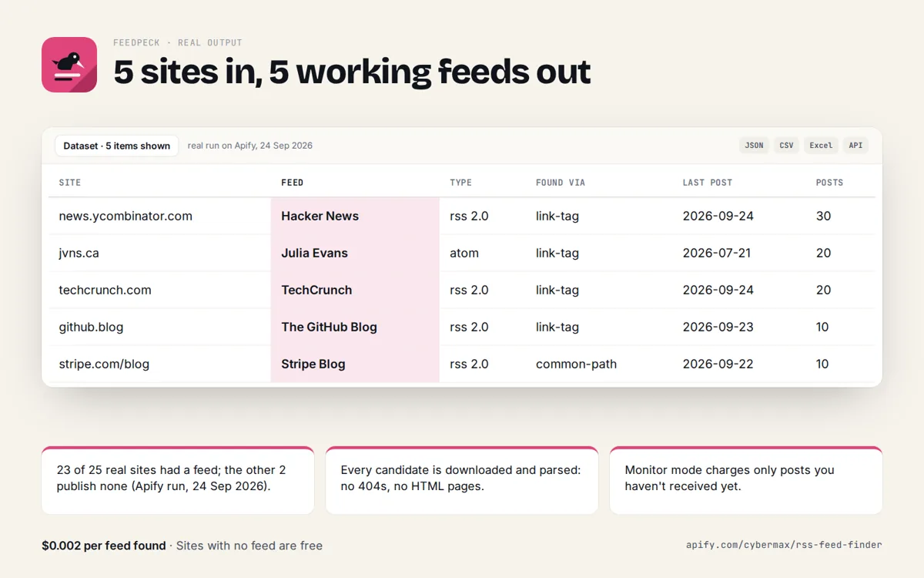
Task: Click the POSTS column header
Action: point(829,183)
